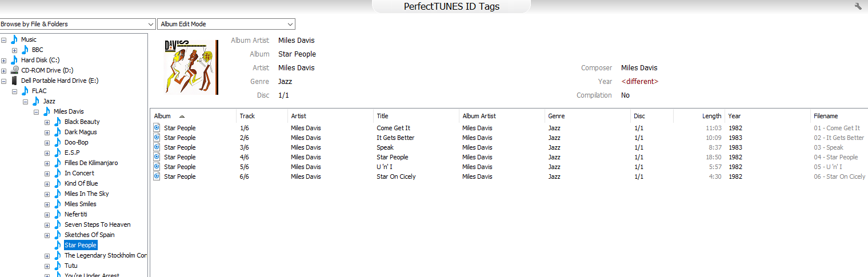Expand the Black Beauty folder
Image resolution: width=868 pixels, height=277 pixels.
point(47,122)
